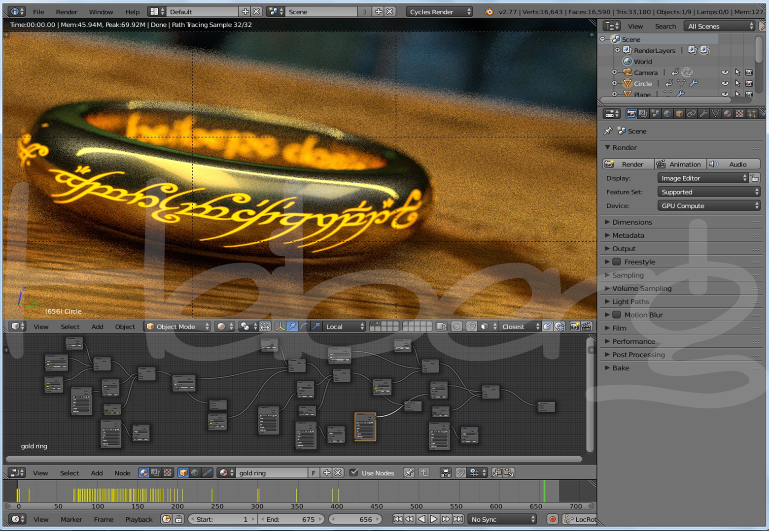Viewport: 769px width, 532px height.
Task: Open the Local orientation dropdown
Action: pos(345,327)
